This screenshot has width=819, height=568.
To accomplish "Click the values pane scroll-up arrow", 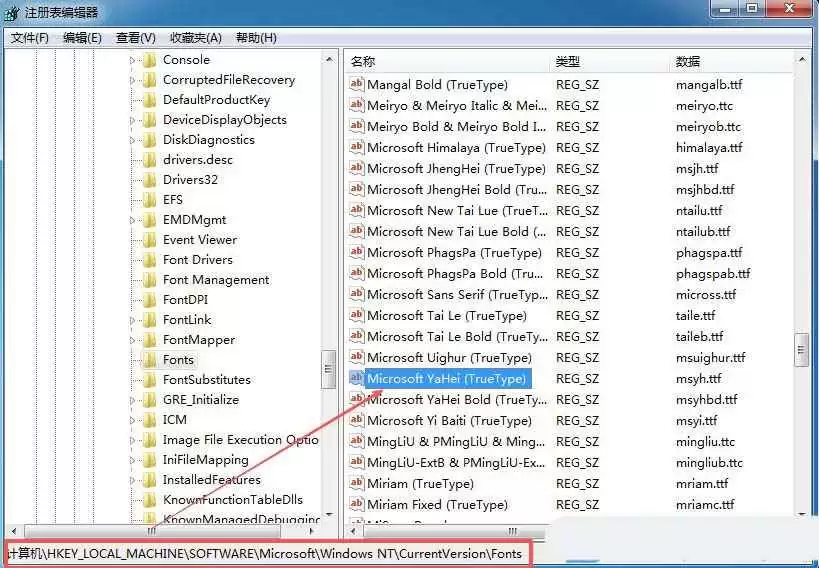I will click(801, 60).
